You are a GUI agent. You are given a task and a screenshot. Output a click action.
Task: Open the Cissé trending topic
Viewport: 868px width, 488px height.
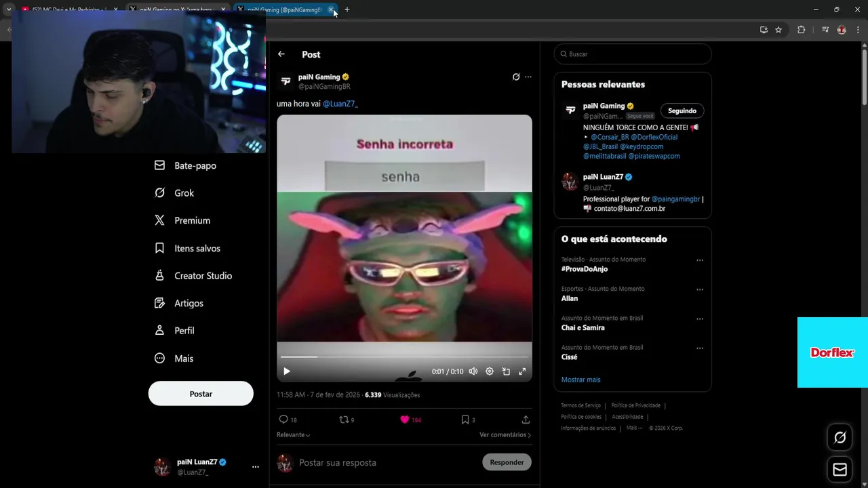pos(570,357)
